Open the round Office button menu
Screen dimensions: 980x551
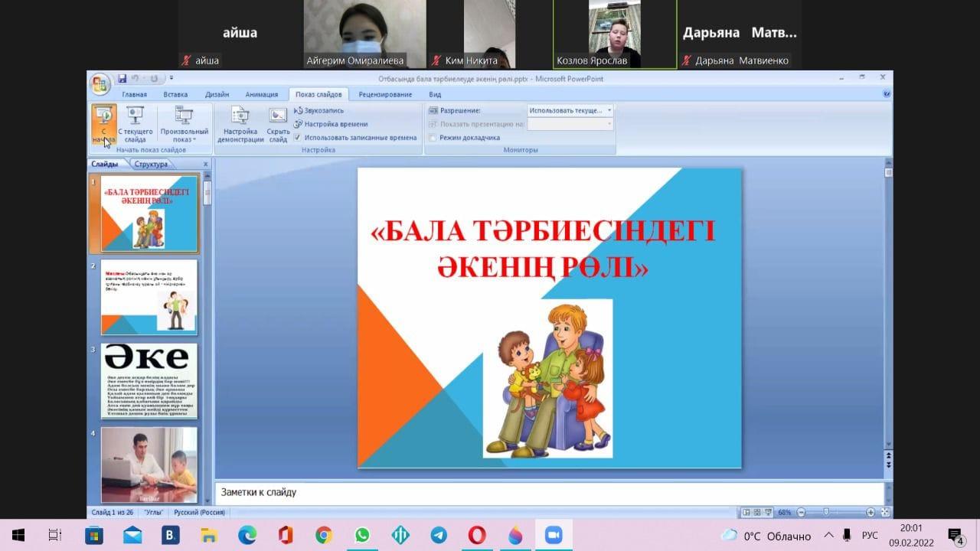click(x=100, y=83)
